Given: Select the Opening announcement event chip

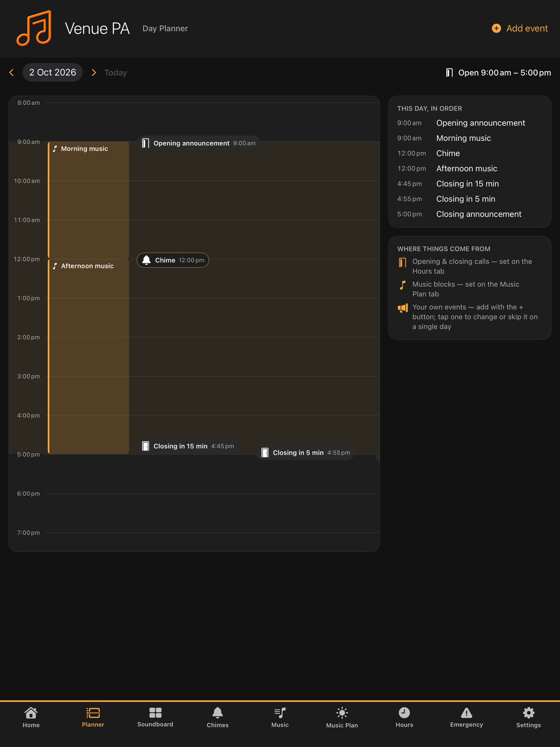Looking at the screenshot, I should pos(199,143).
